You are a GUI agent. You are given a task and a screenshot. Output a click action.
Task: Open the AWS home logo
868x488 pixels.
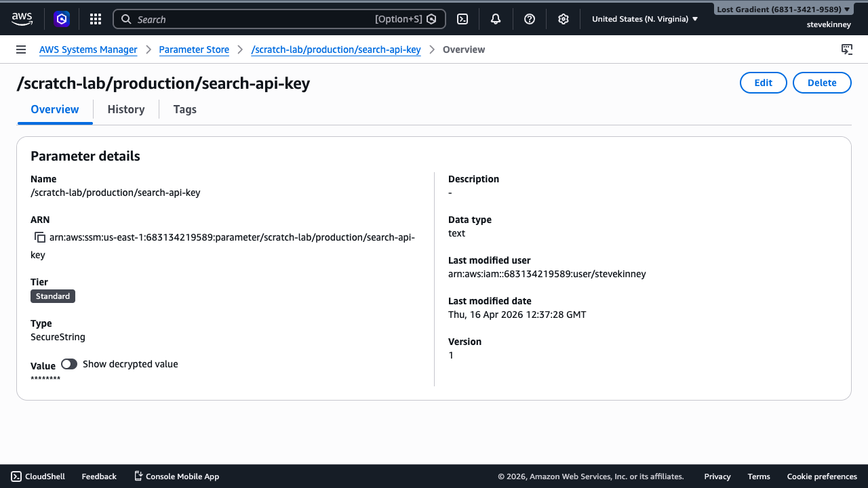(x=22, y=19)
